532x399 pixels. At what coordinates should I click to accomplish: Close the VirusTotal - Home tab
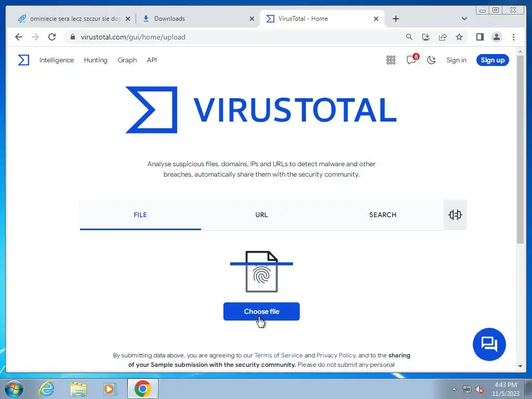pos(376,19)
